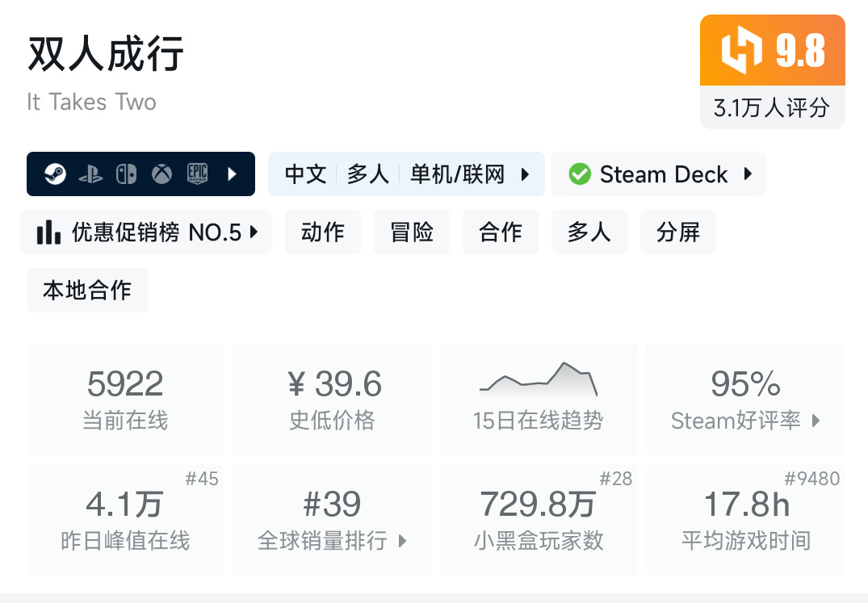Select the 动作 genre tag
868x603 pixels.
[x=322, y=232]
